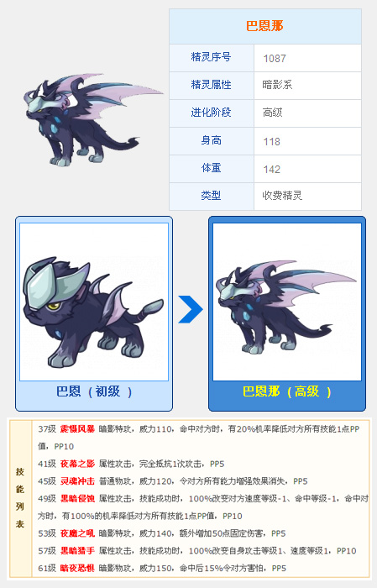Select the 灵魂冲击 skill name
Viewport: 377px width, 588px height.
pyautogui.click(x=77, y=481)
